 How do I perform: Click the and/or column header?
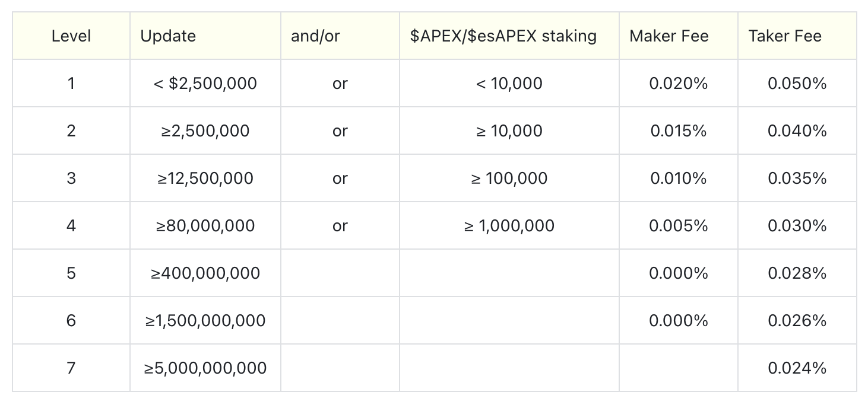(x=340, y=36)
